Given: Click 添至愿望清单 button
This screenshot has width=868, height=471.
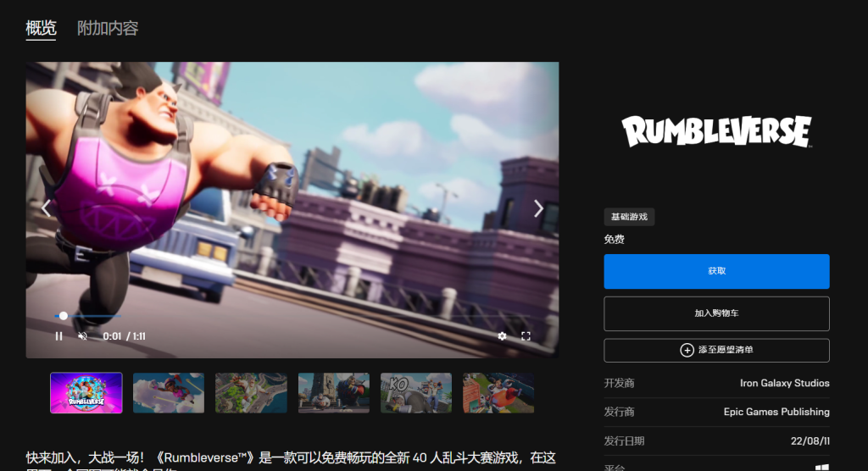Looking at the screenshot, I should click(716, 350).
